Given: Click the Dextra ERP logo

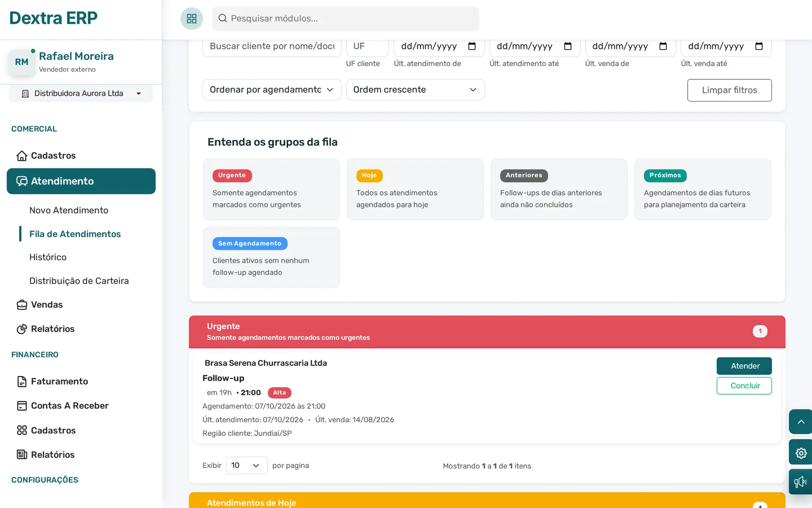Looking at the screenshot, I should pyautogui.click(x=53, y=18).
